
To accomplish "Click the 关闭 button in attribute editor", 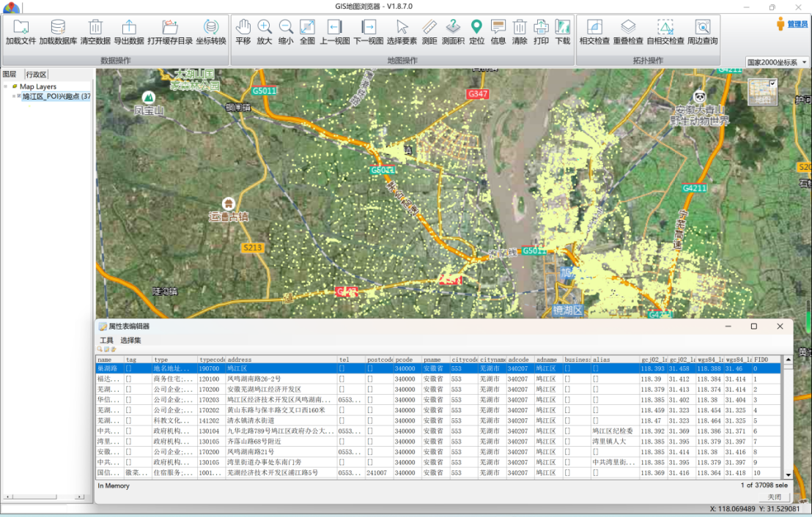I will pos(775,496).
